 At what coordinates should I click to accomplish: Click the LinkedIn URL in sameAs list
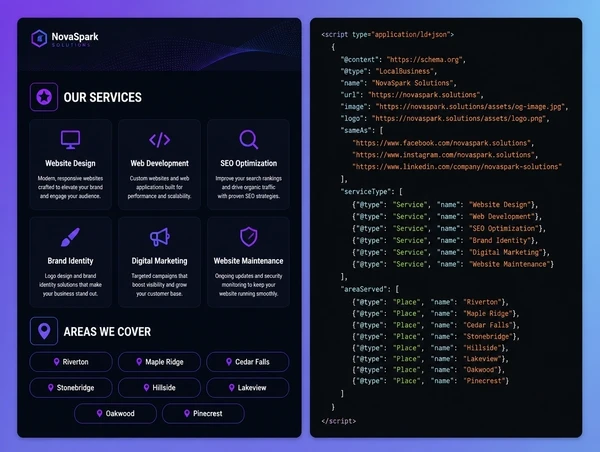[457, 167]
